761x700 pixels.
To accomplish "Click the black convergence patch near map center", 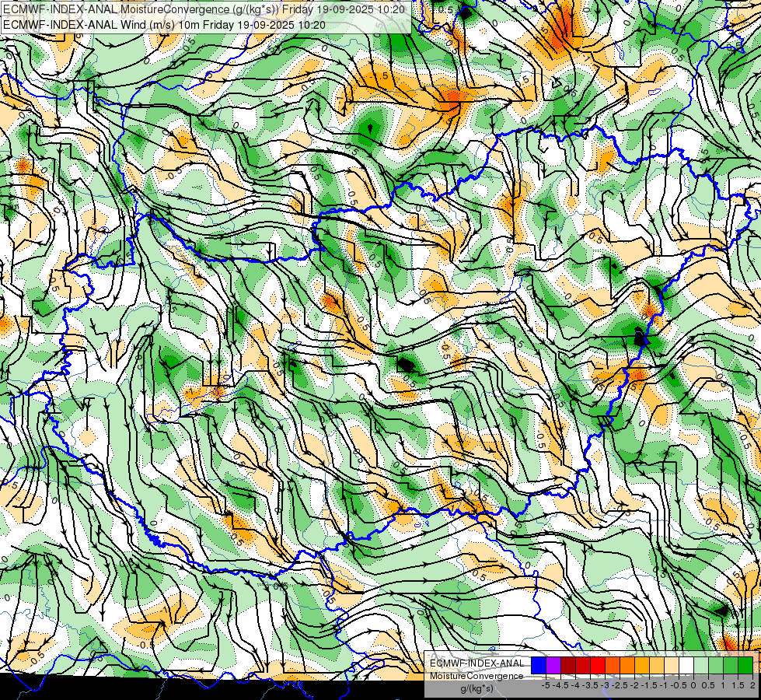I will pos(406,363).
